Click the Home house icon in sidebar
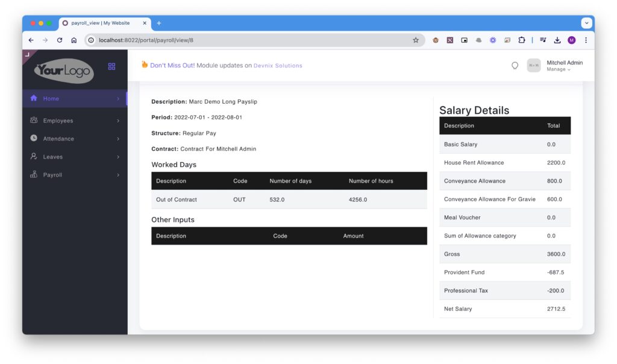 (34, 98)
